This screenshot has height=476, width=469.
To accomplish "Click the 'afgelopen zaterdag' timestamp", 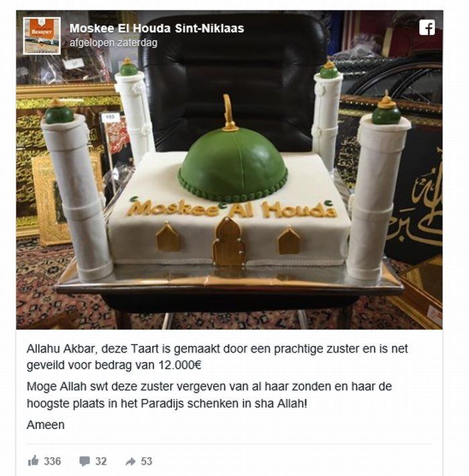I will click(x=113, y=43).
